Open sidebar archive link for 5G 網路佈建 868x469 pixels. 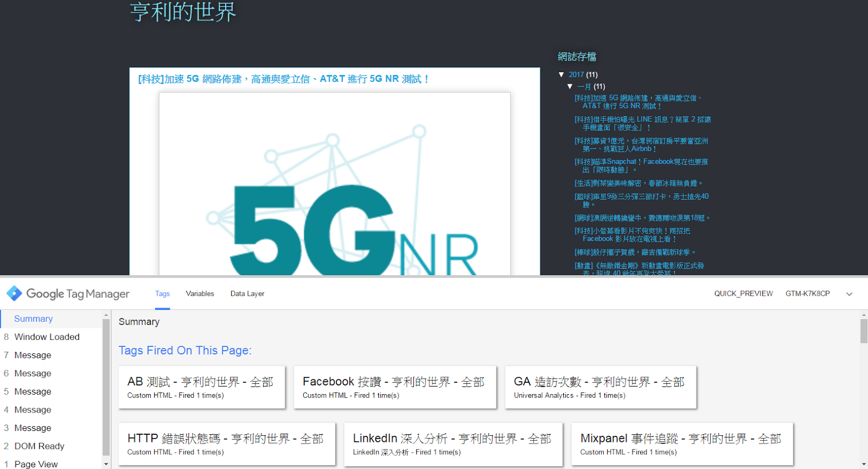click(639, 102)
